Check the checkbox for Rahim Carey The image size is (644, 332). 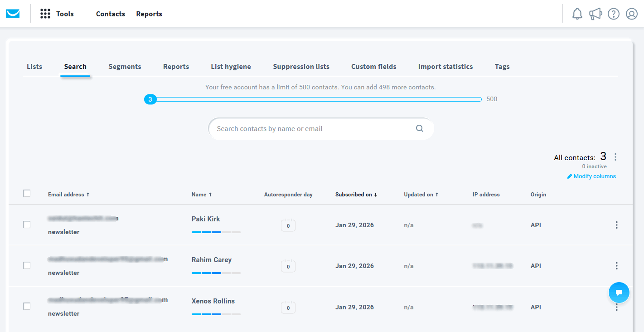coord(27,265)
